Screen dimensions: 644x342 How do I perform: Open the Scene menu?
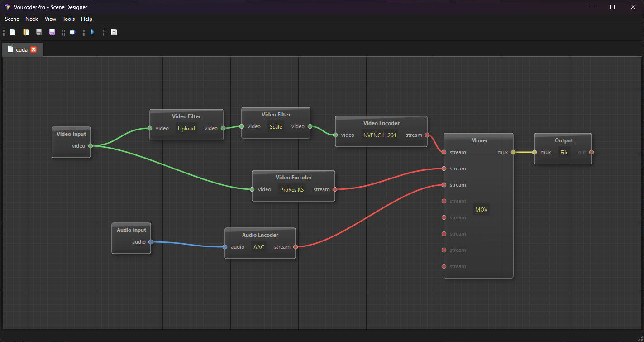(x=12, y=19)
